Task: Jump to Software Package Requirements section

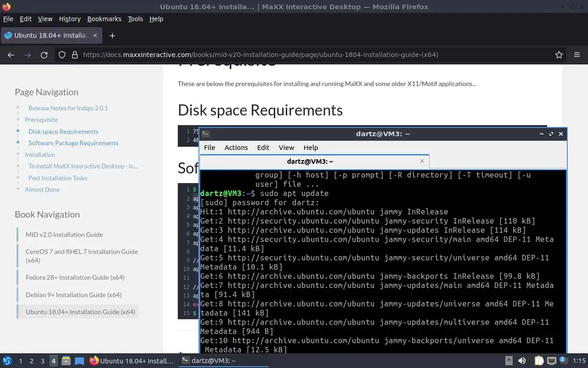Action: 73,143
